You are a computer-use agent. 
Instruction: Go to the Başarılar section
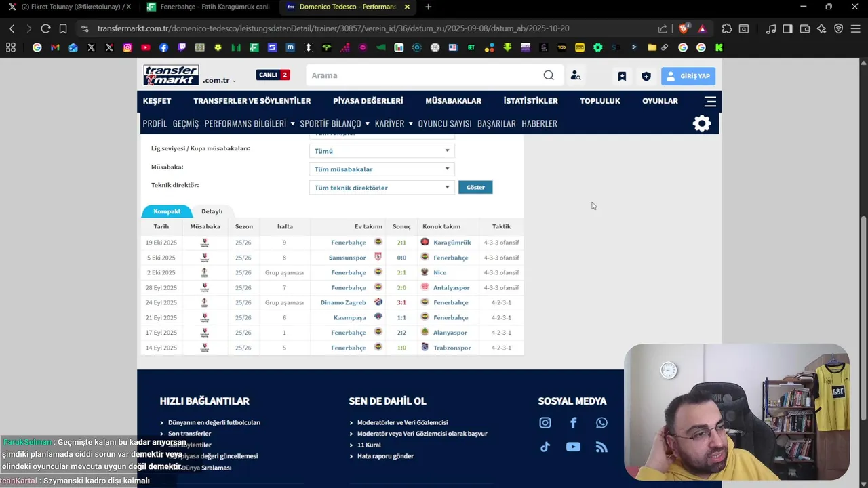click(x=496, y=123)
